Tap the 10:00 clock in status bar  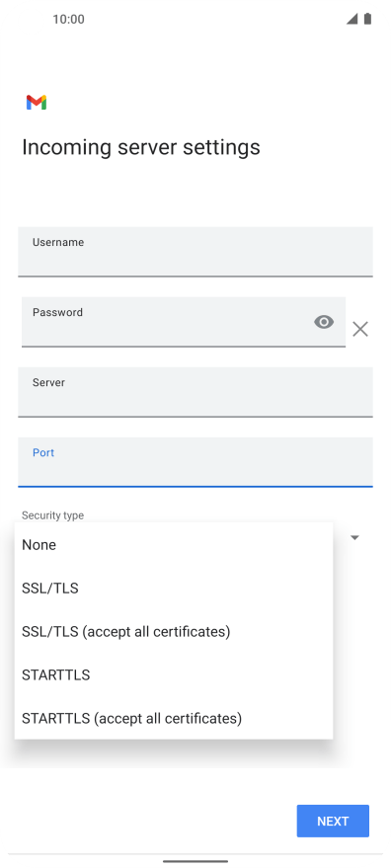(x=69, y=20)
